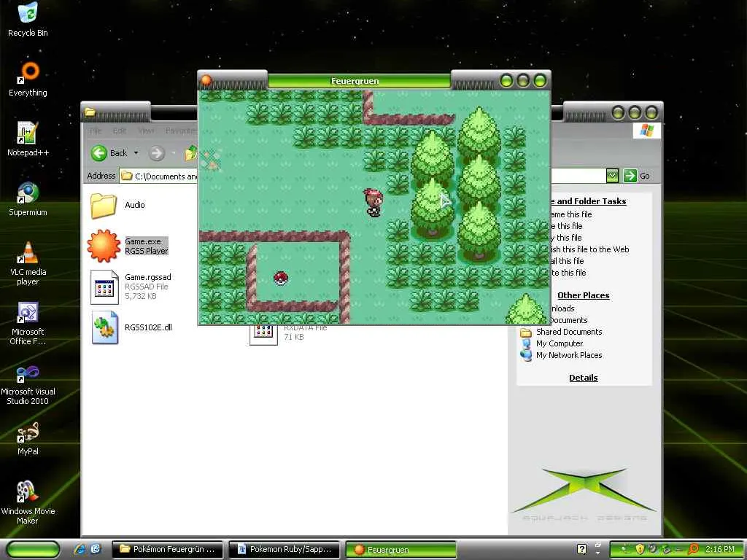Launch the Supermium browser shortcut
Screen dimensions: 747x560
point(28,198)
